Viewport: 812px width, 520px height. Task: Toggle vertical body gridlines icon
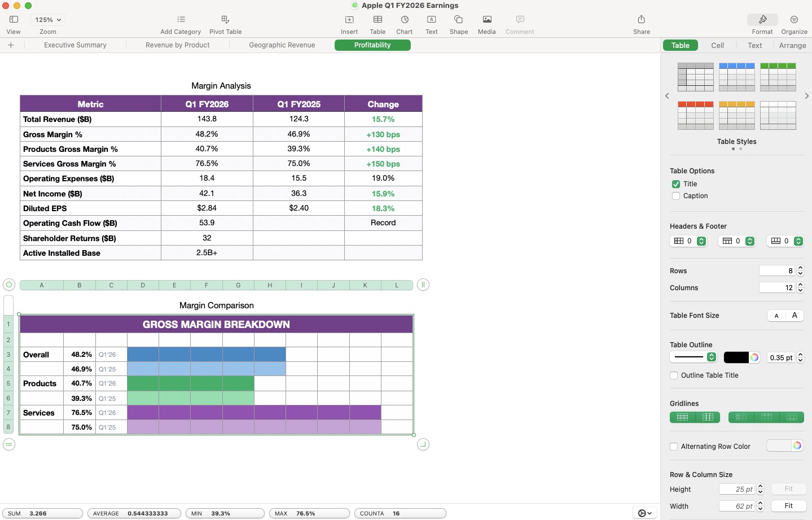[x=708, y=417]
